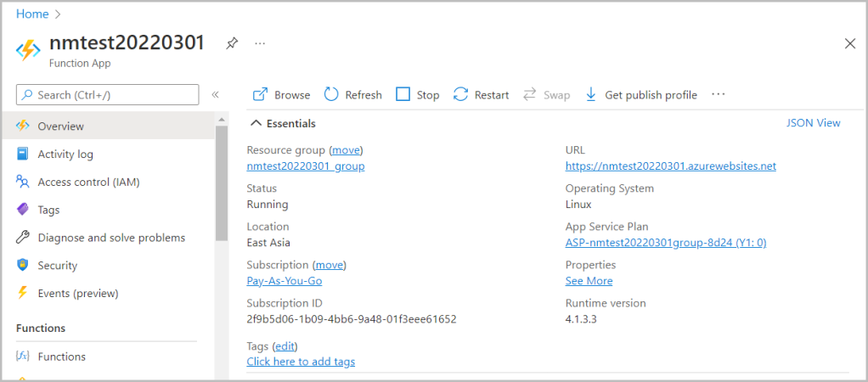Collapse the sidebar with double chevron
Image resolution: width=868 pixels, height=382 pixels.
coord(215,95)
